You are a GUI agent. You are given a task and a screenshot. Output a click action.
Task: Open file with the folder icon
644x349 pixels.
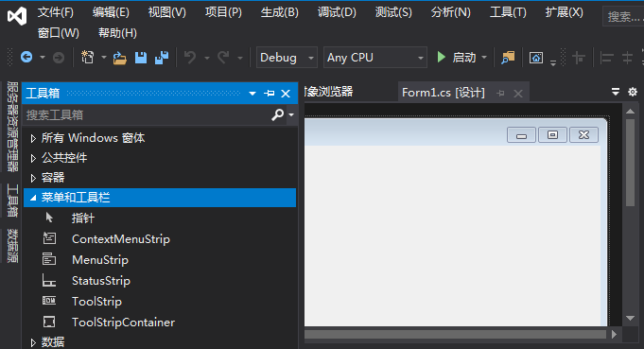[119, 58]
